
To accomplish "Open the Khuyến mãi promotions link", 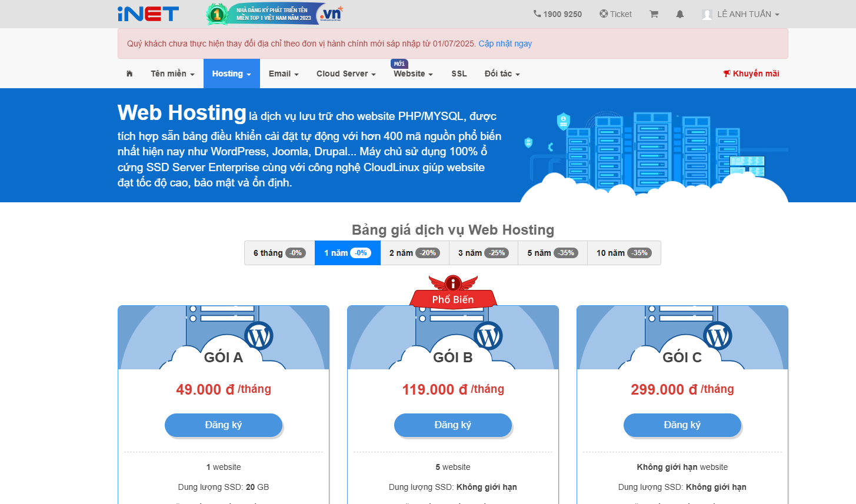I will (x=751, y=74).
